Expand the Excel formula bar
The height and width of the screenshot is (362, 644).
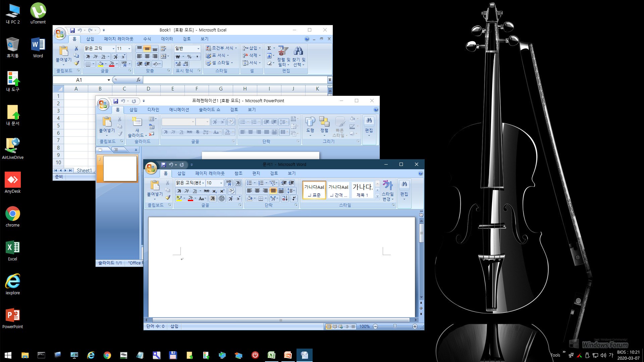330,79
